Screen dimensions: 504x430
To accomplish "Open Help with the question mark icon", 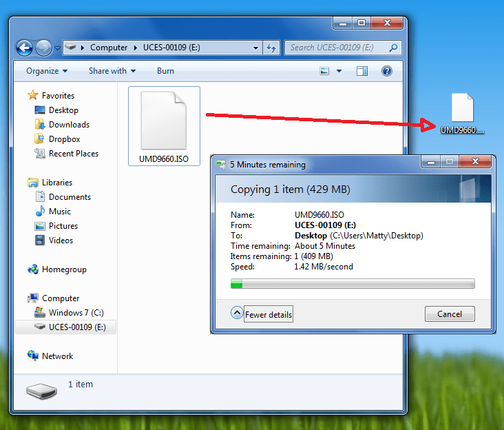I will point(387,71).
